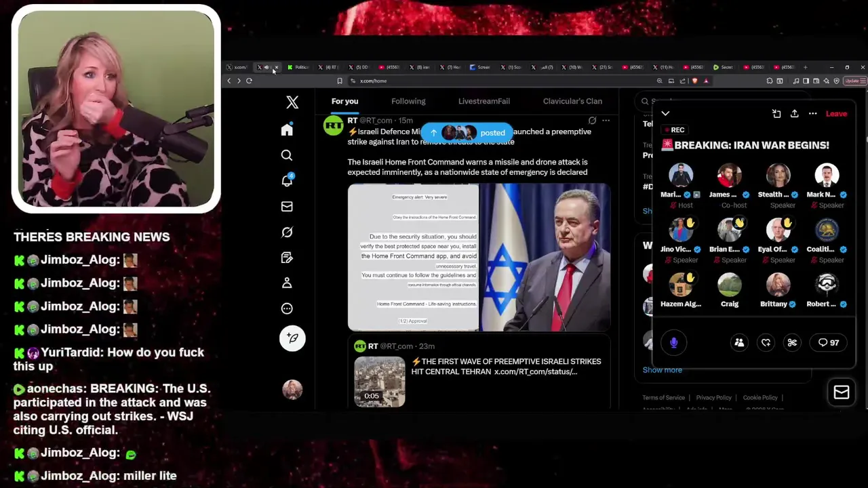This screenshot has height=488, width=868.
Task: Click Show more link in sidebar
Action: click(663, 370)
